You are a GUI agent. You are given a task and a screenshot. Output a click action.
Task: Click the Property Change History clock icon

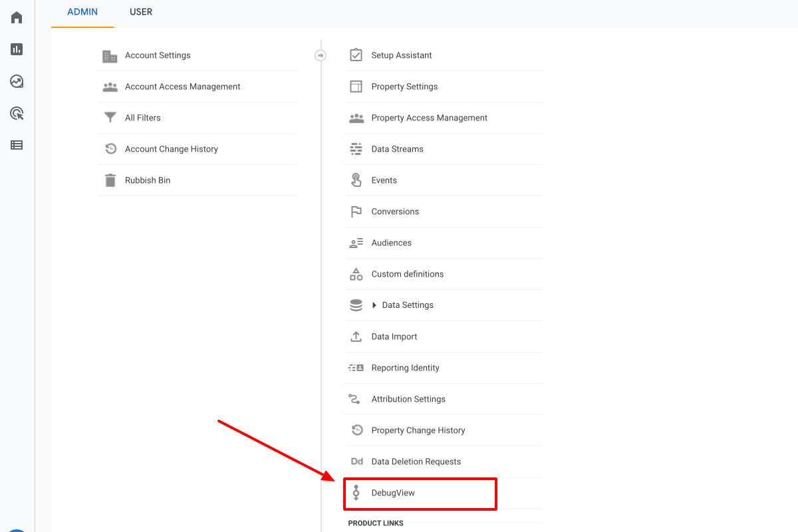[x=356, y=430]
